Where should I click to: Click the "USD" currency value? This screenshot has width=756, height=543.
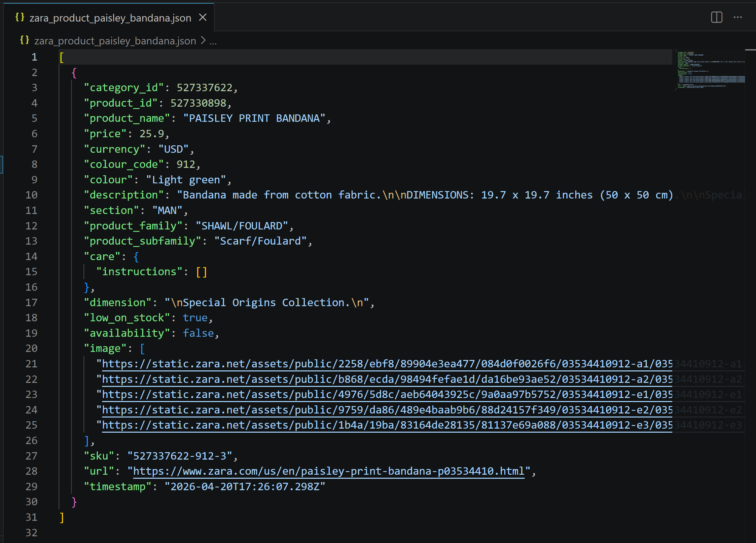point(173,149)
